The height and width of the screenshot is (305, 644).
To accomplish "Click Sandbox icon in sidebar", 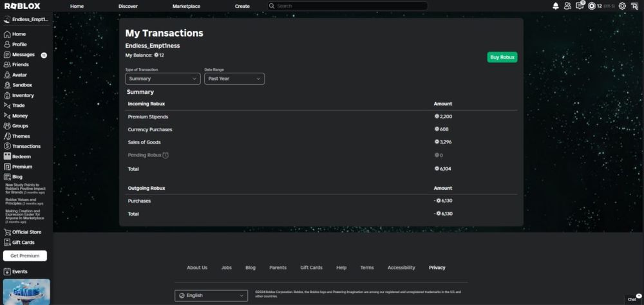I will pyautogui.click(x=7, y=85).
